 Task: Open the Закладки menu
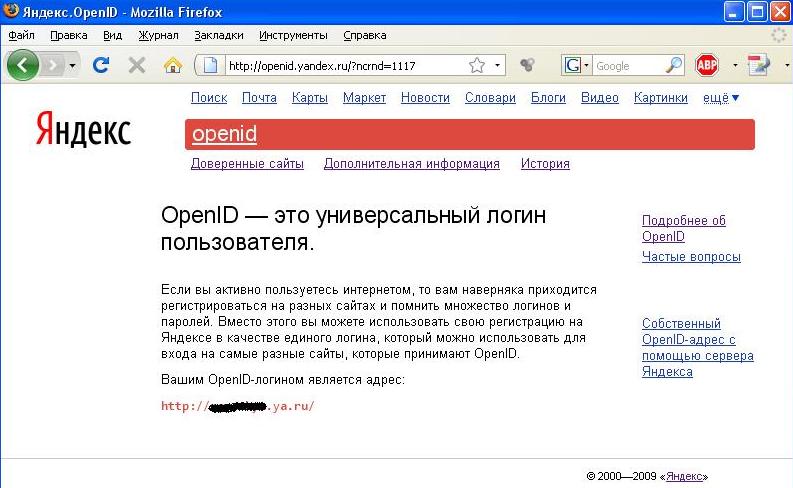pos(218,35)
